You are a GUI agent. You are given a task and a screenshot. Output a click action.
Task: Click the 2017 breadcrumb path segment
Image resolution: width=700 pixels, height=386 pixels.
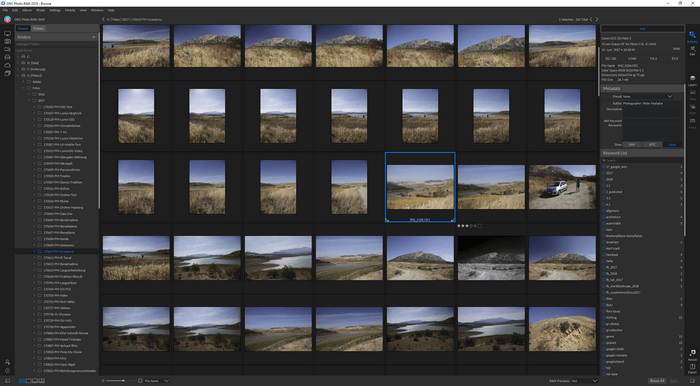(x=125, y=20)
